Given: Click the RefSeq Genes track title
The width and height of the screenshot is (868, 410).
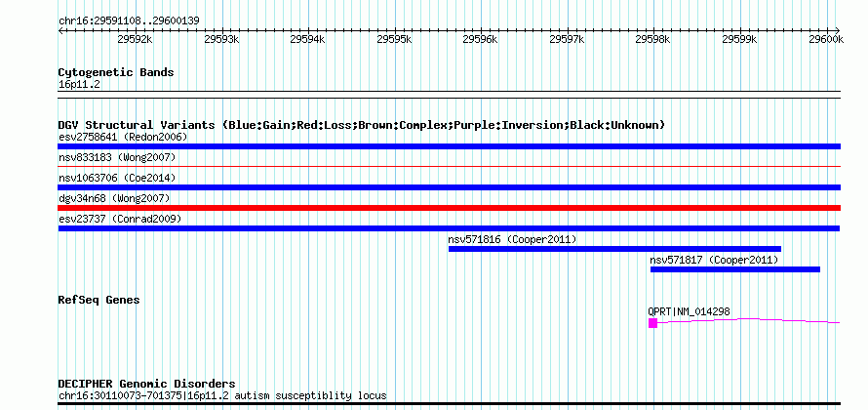Looking at the screenshot, I should pos(99,300).
